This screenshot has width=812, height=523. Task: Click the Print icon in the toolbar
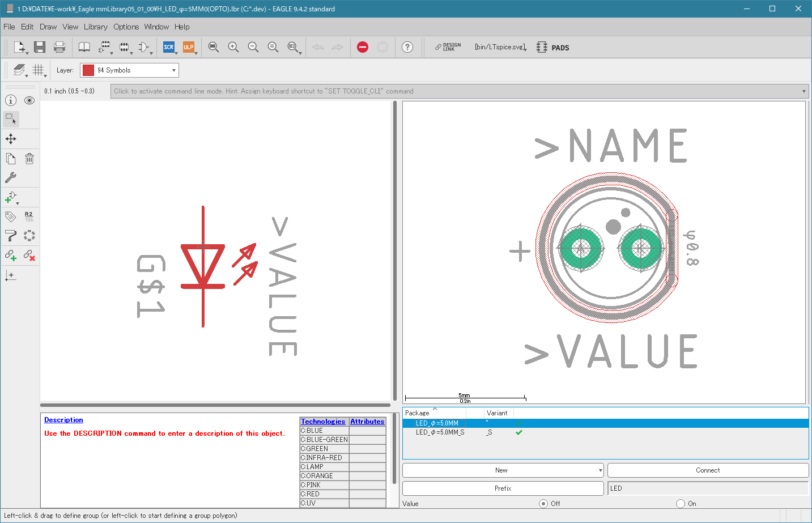click(59, 47)
